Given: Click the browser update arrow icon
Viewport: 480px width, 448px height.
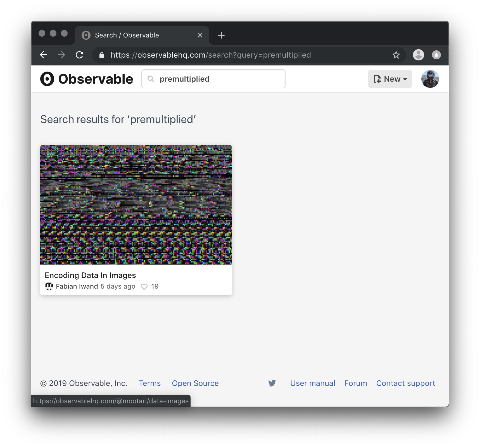Looking at the screenshot, I should point(436,55).
